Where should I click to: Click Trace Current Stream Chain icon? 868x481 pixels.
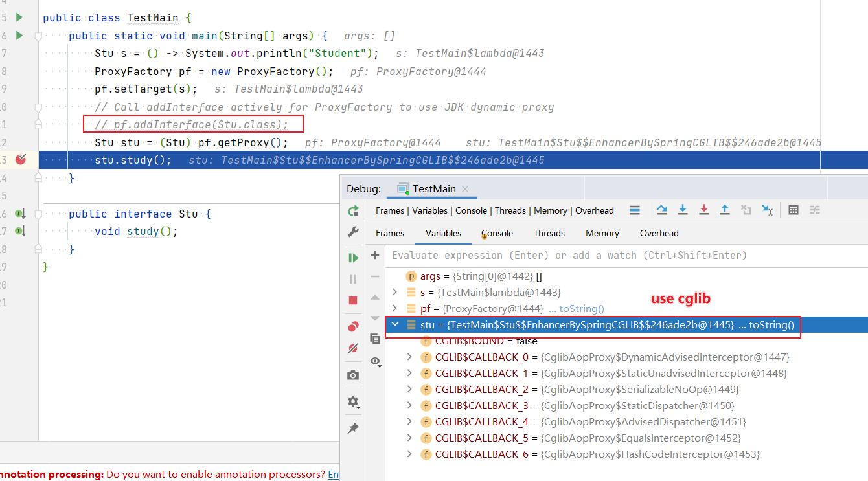click(815, 210)
